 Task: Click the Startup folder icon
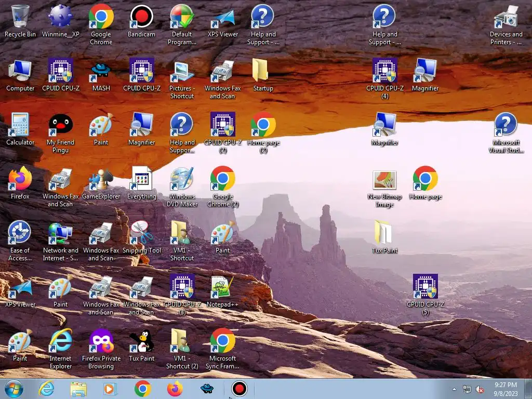coord(263,75)
